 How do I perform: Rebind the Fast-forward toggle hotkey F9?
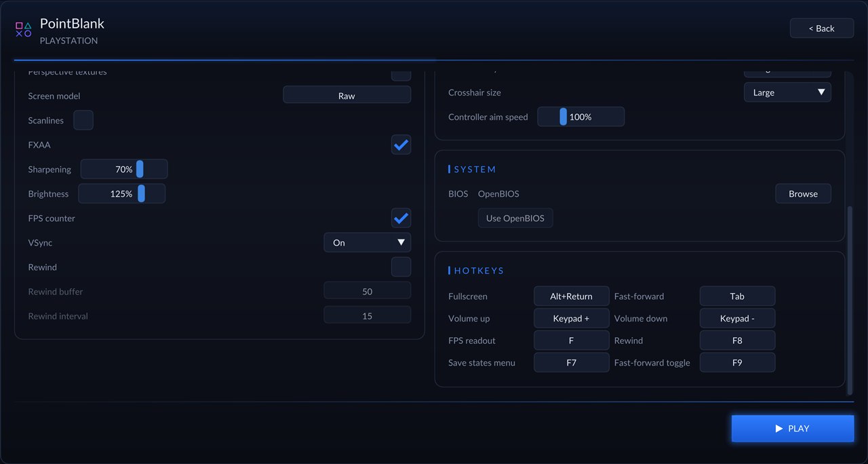(737, 362)
